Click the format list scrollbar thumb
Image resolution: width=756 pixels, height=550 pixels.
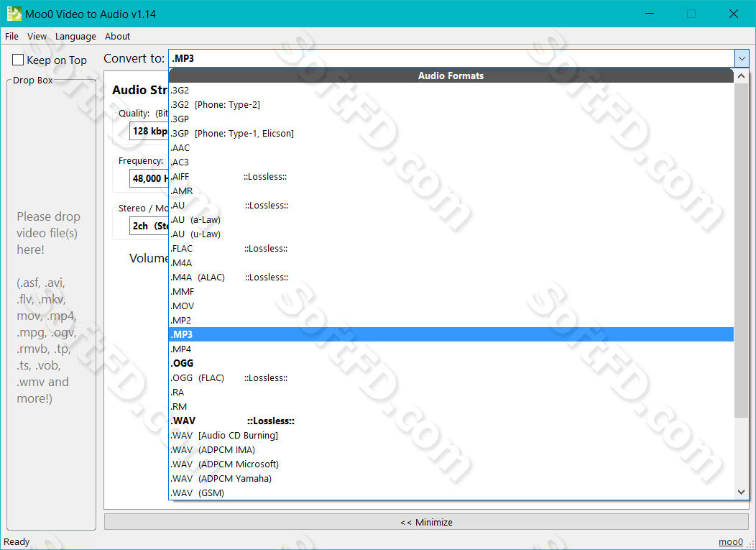(x=742, y=250)
